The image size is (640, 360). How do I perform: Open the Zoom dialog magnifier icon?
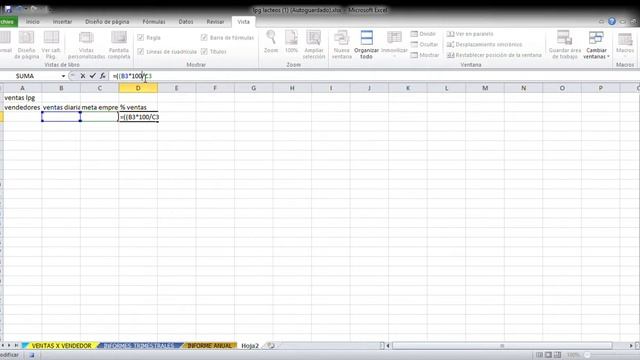pos(271,37)
